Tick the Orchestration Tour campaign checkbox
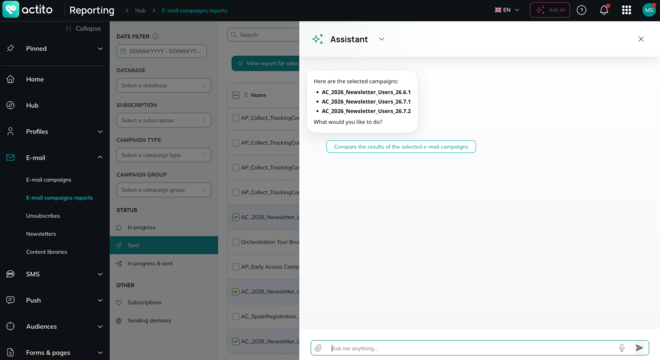This screenshot has width=660, height=360. [236, 242]
